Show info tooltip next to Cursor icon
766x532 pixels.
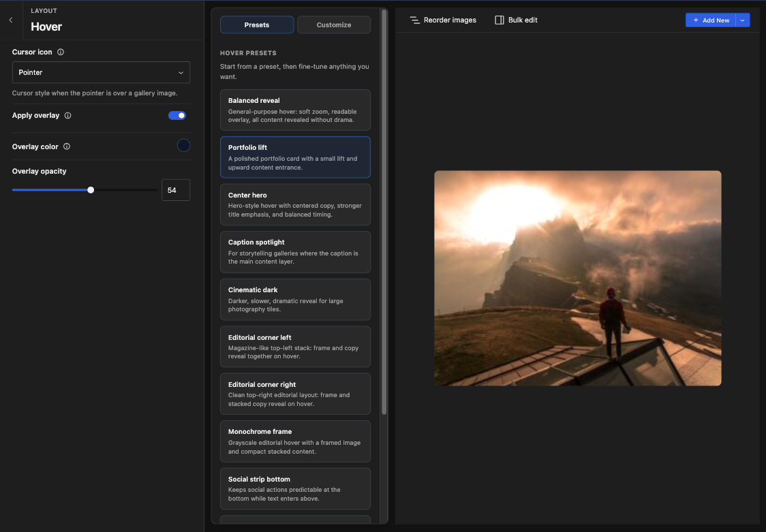[x=61, y=52]
